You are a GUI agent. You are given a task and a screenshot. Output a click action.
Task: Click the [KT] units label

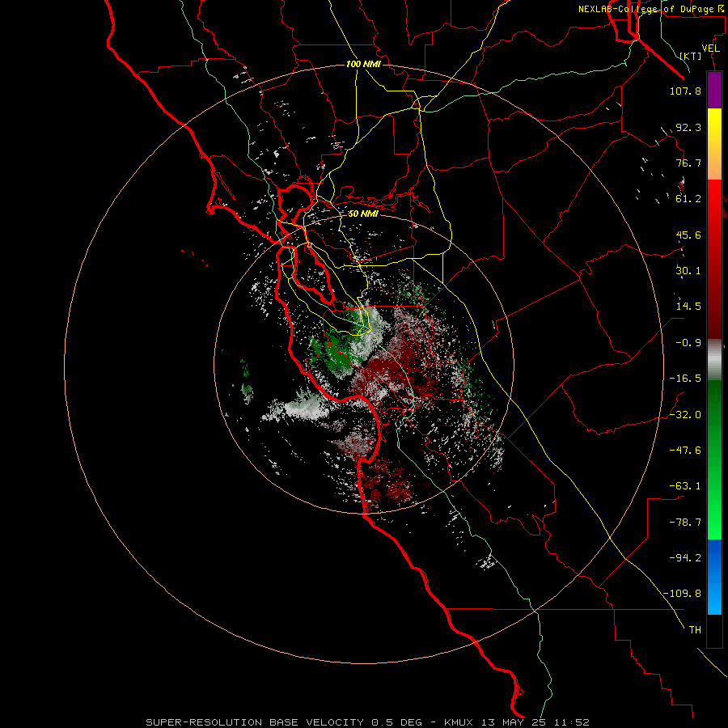pyautogui.click(x=691, y=56)
